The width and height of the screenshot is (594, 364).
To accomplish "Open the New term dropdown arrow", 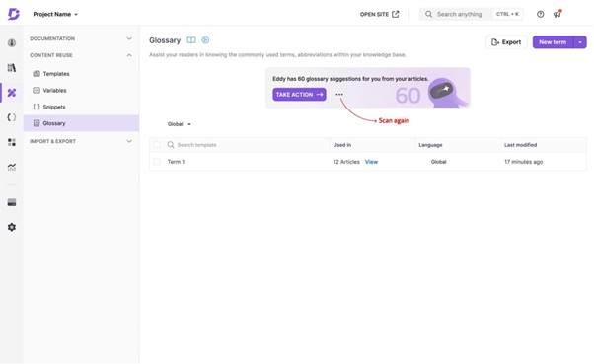I will pyautogui.click(x=580, y=42).
